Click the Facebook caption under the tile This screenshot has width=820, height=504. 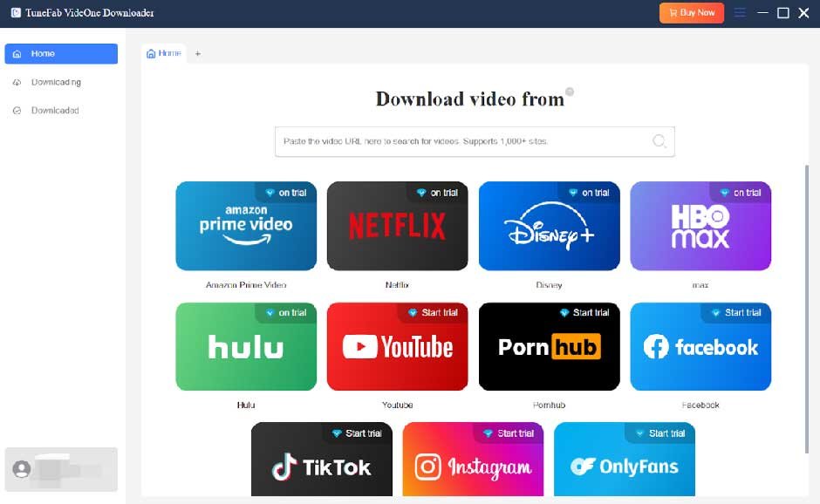[700, 405]
